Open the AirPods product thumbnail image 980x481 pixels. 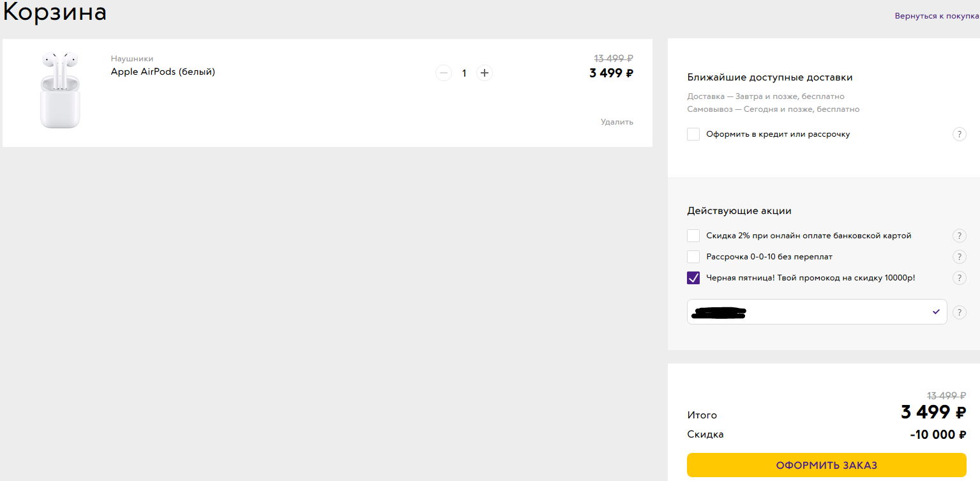(x=59, y=90)
